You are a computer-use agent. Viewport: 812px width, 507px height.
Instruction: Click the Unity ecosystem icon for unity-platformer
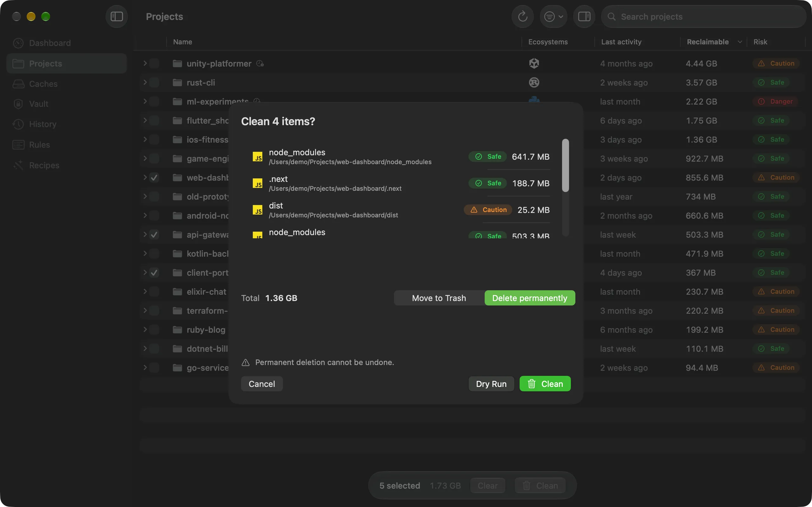pyautogui.click(x=534, y=63)
